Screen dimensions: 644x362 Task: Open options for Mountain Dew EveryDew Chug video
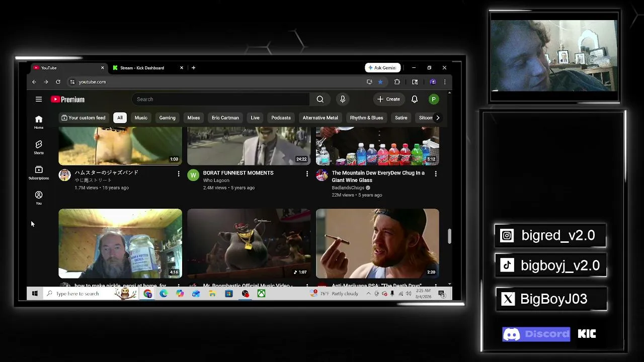(x=436, y=173)
